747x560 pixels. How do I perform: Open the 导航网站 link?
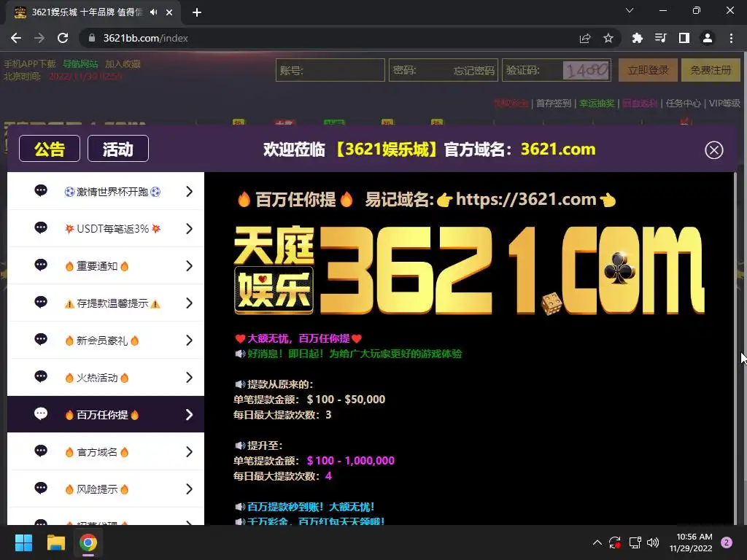click(80, 64)
